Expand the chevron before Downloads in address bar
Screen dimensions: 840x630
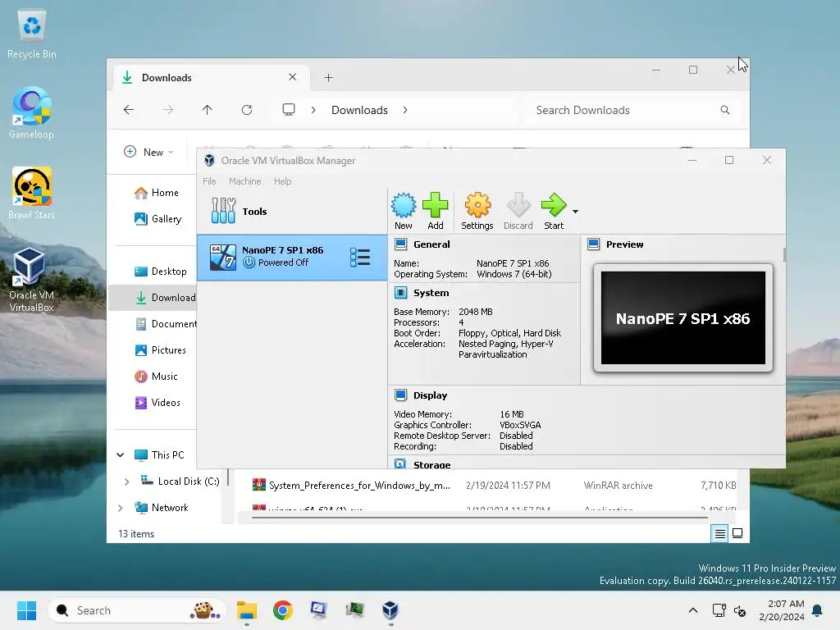click(x=313, y=110)
